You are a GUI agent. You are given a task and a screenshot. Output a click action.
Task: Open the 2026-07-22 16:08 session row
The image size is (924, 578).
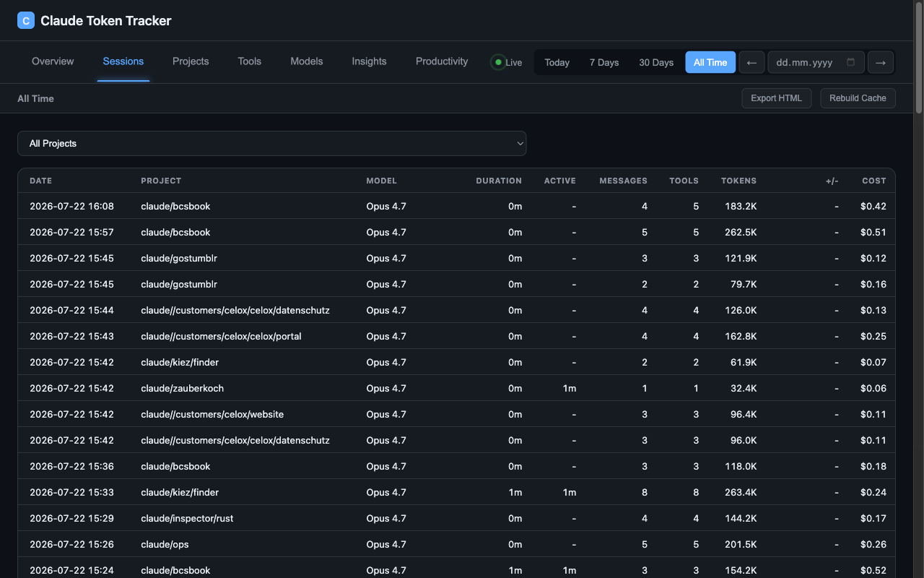click(456, 206)
